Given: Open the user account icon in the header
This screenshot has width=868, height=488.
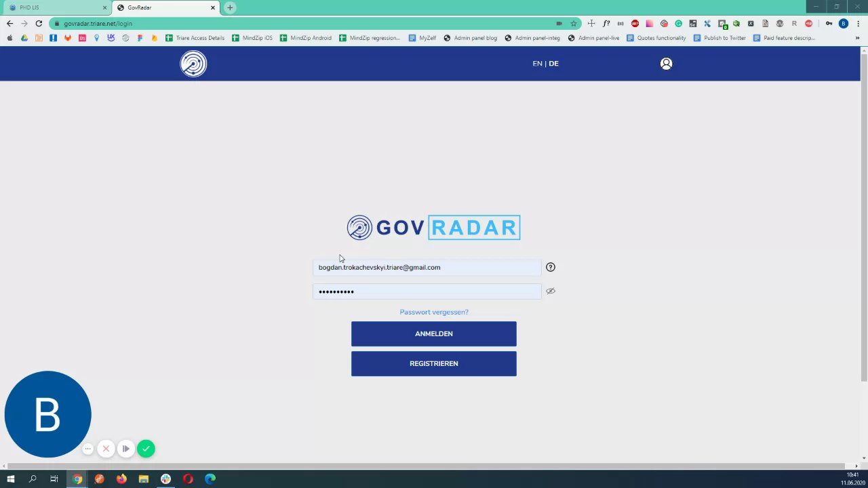Looking at the screenshot, I should (x=666, y=64).
